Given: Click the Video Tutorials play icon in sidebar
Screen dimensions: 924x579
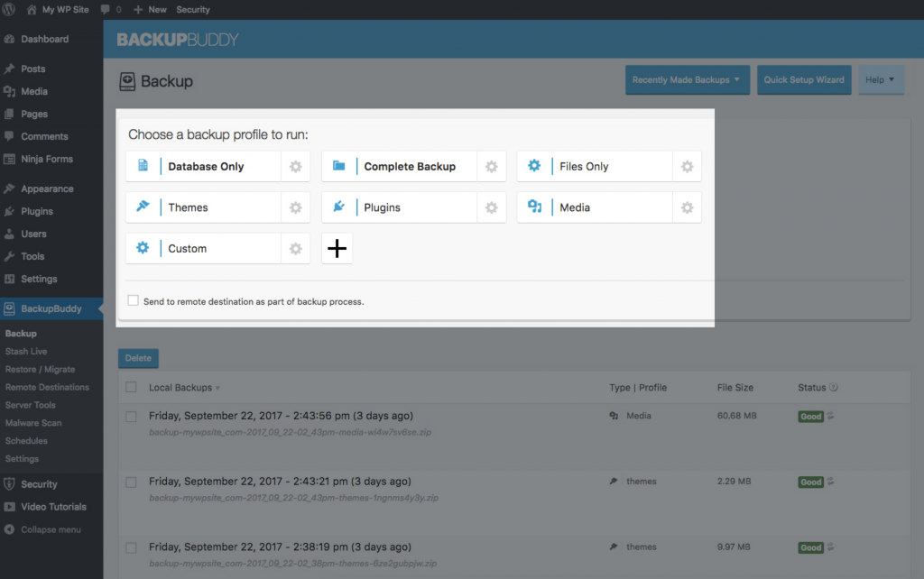Looking at the screenshot, I should click(9, 507).
